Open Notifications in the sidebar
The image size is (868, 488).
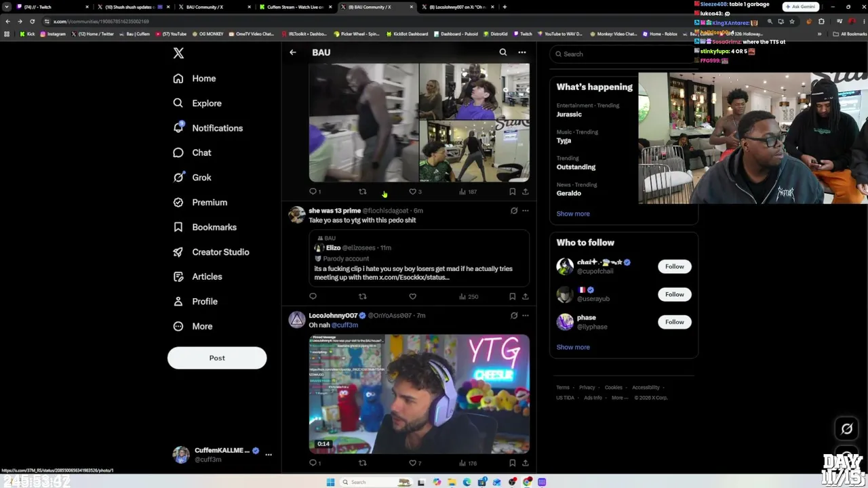[208, 128]
